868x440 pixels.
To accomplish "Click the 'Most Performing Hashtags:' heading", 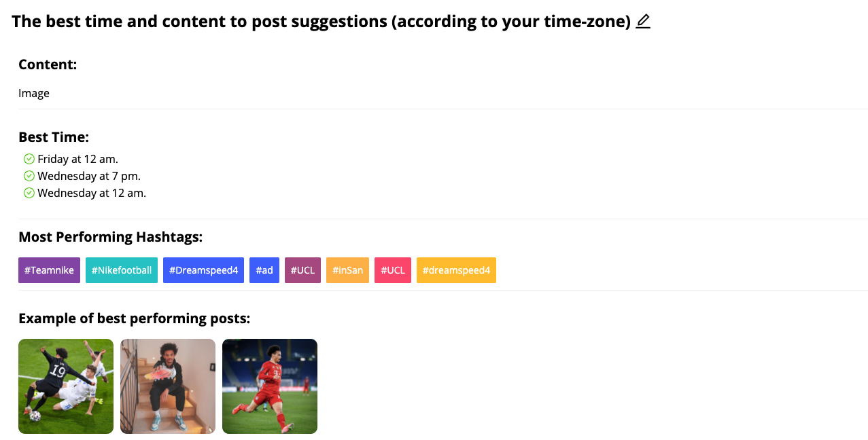I will 110,237.
